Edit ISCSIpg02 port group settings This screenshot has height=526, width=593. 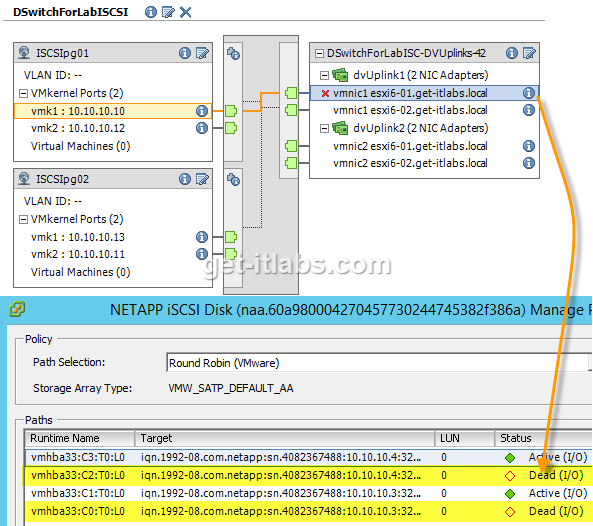[x=202, y=179]
